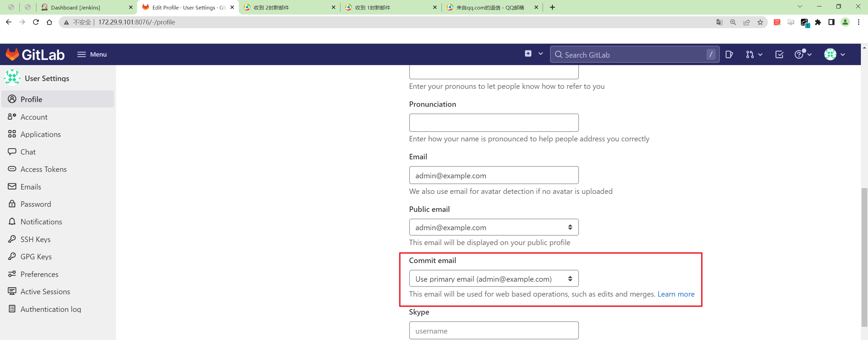Click the zoom magnifier icon in address bar

coord(733,22)
